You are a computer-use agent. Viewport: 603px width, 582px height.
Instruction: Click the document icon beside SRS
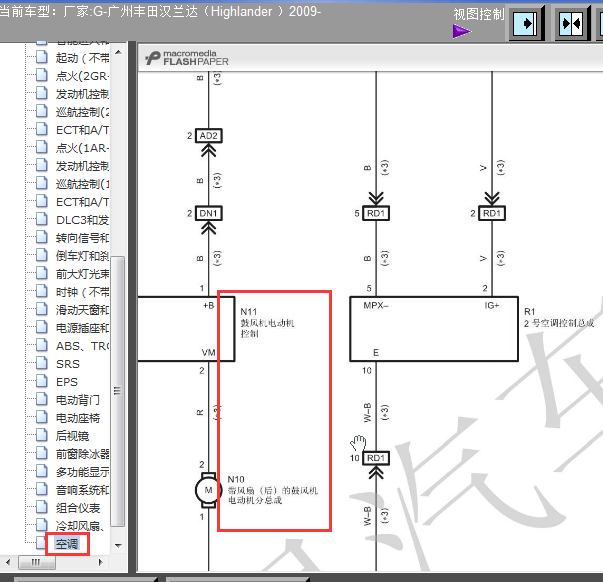click(x=42, y=364)
